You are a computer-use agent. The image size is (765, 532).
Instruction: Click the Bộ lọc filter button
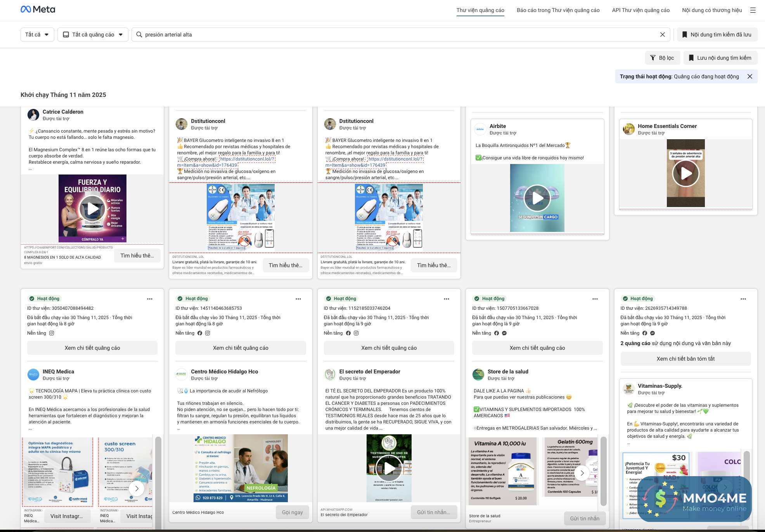pyautogui.click(x=662, y=58)
